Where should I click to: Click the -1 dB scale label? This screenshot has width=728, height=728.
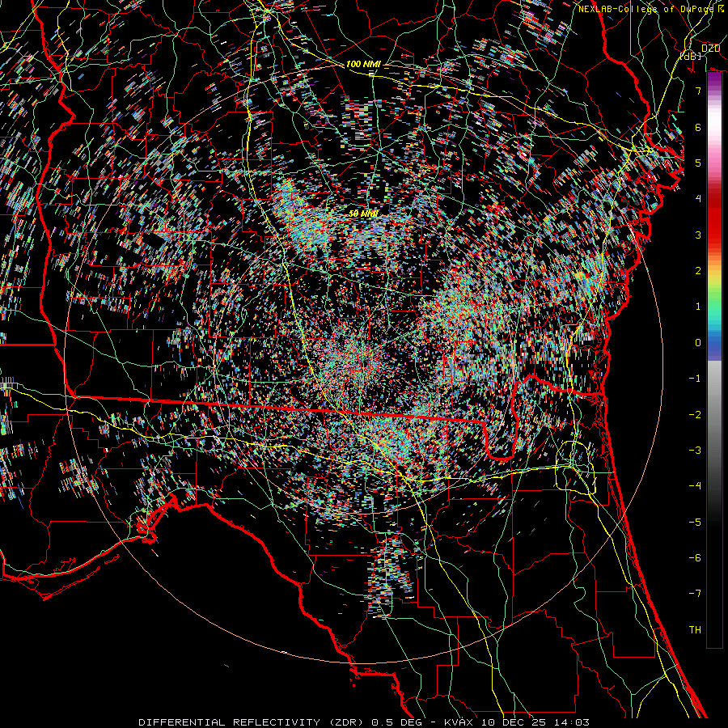coord(695,379)
